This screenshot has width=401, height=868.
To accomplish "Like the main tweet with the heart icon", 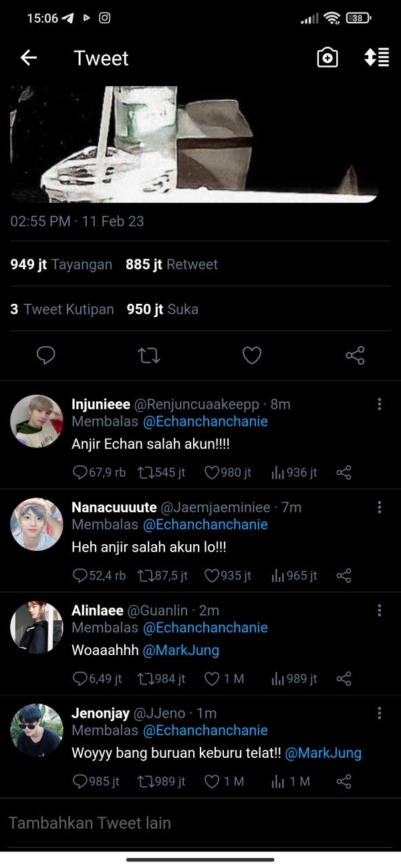I will [x=251, y=356].
